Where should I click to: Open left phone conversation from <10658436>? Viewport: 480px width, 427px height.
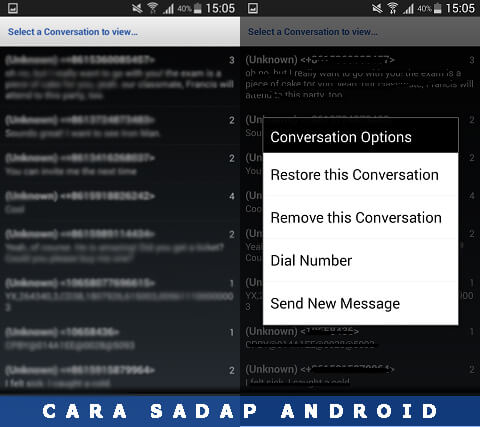(x=120, y=338)
